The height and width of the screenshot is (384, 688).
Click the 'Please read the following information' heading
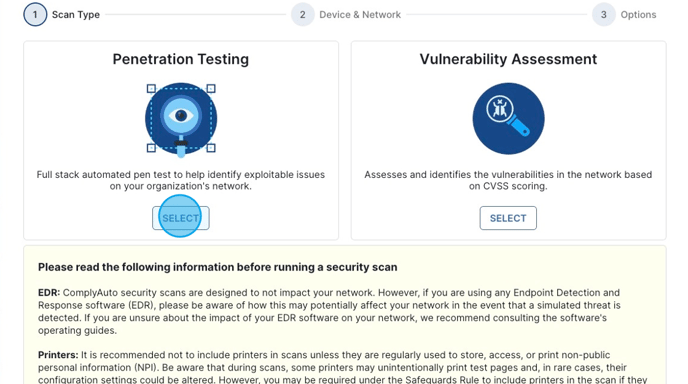(218, 267)
